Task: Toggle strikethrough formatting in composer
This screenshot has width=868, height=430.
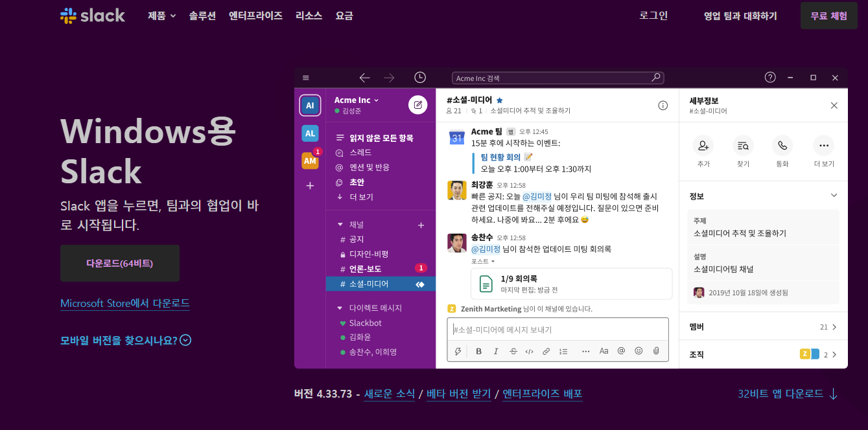Action: click(x=513, y=351)
